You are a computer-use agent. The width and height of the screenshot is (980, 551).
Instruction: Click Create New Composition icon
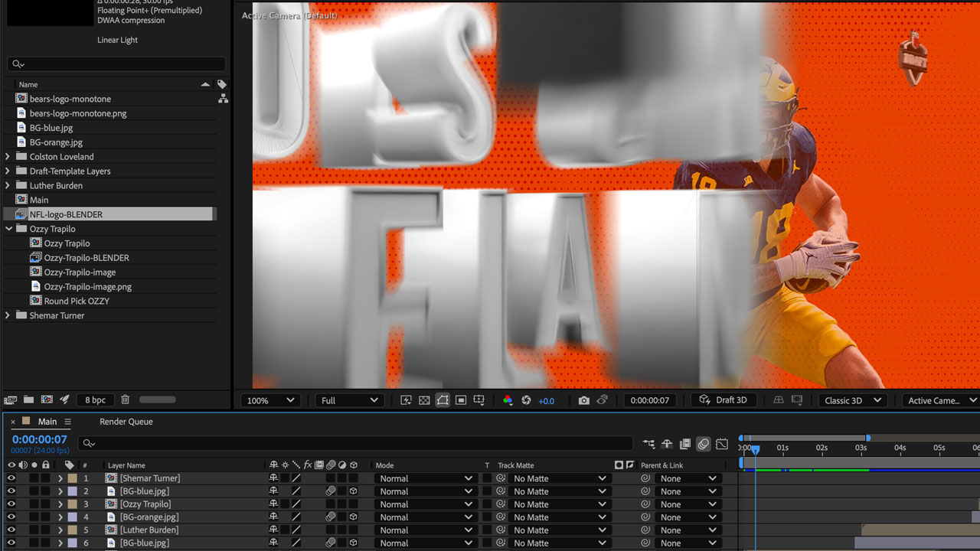pos(47,399)
